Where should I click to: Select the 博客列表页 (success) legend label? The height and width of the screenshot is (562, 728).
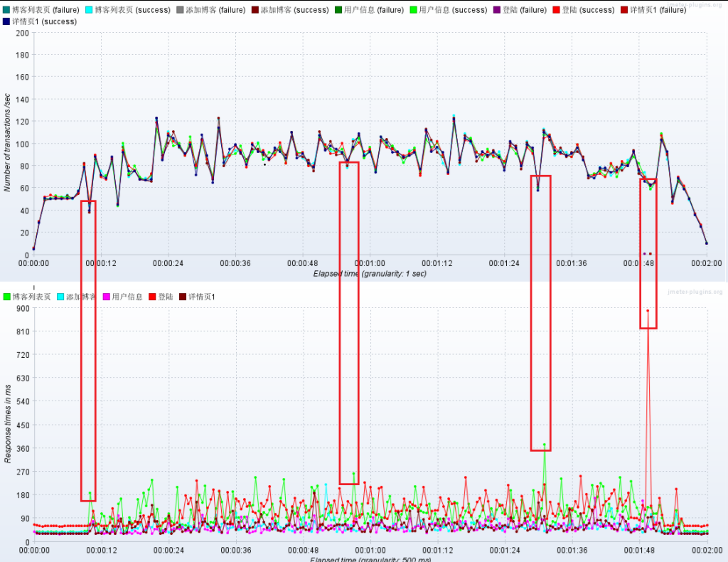tap(132, 10)
